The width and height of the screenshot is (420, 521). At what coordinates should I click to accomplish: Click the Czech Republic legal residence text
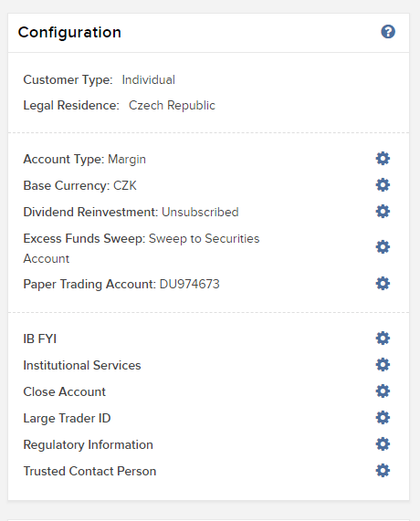(x=172, y=106)
